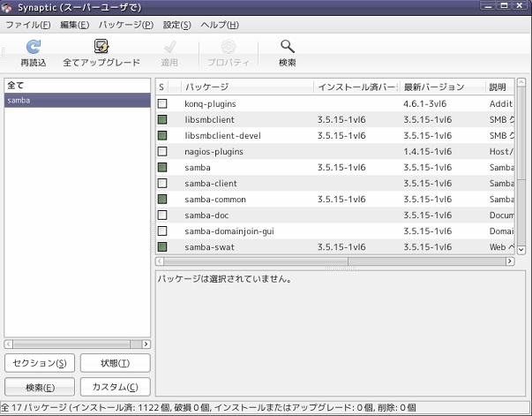Sort by パッケージ column header
The height and width of the screenshot is (416, 532).
coord(248,87)
